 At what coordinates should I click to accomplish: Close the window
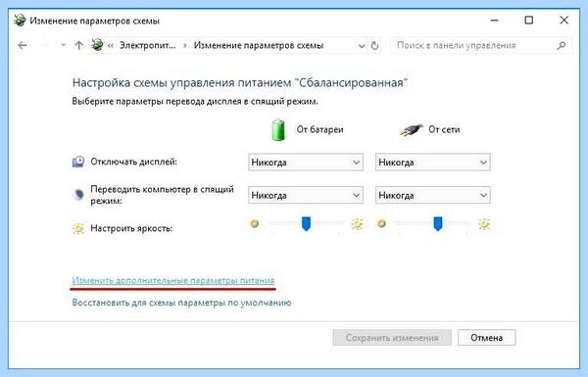[563, 21]
